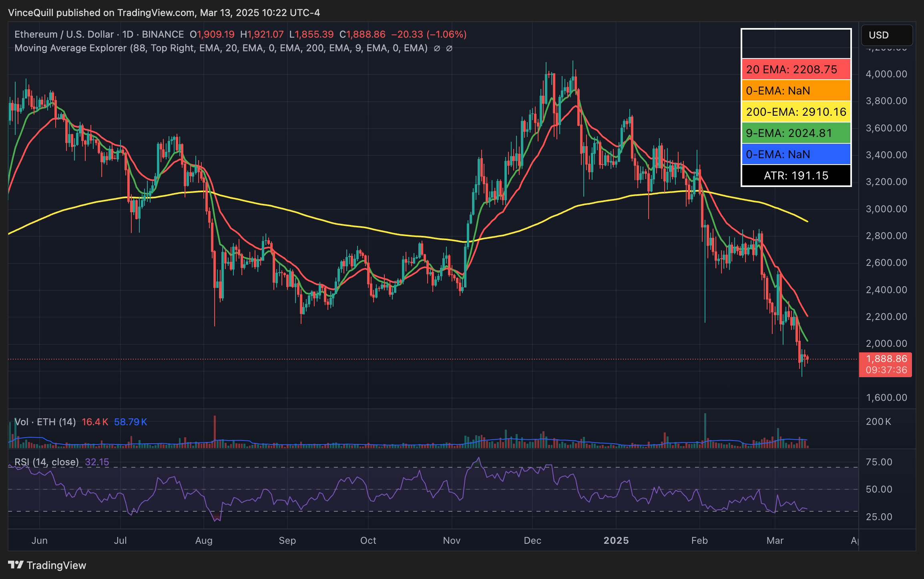Click 2025 on the date axis
924x579 pixels.
(x=616, y=540)
